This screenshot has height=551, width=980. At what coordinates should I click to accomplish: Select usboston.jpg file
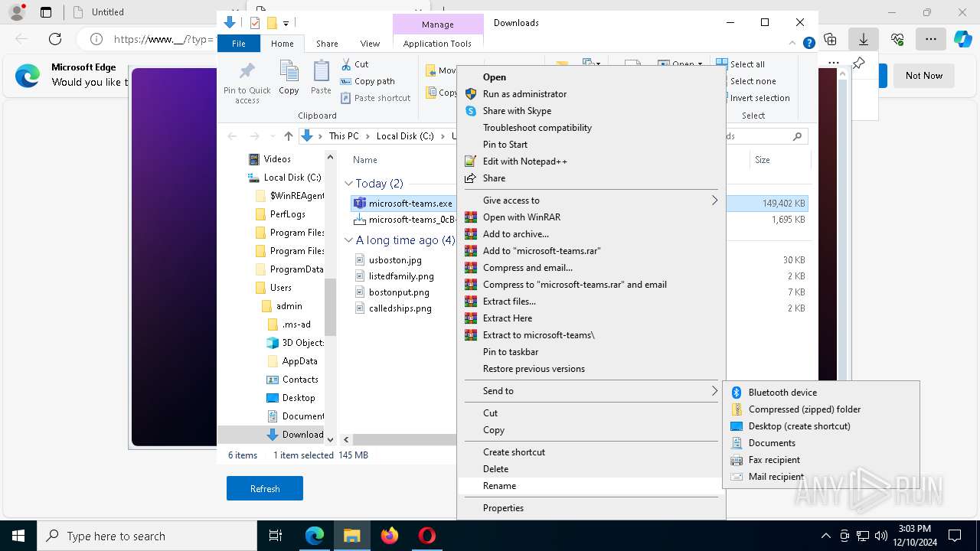click(395, 260)
